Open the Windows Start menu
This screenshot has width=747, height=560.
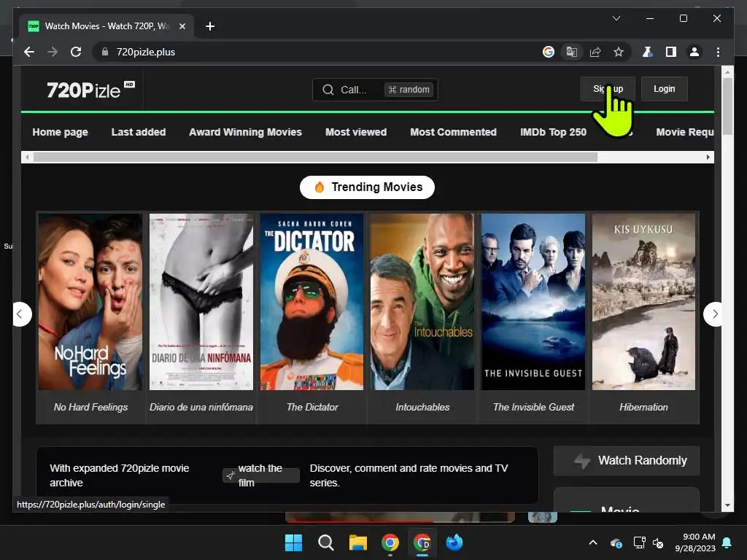pos(293,542)
